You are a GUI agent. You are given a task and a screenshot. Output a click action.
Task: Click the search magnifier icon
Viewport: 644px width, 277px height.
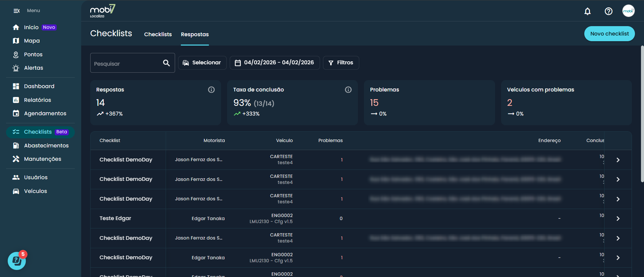point(166,63)
